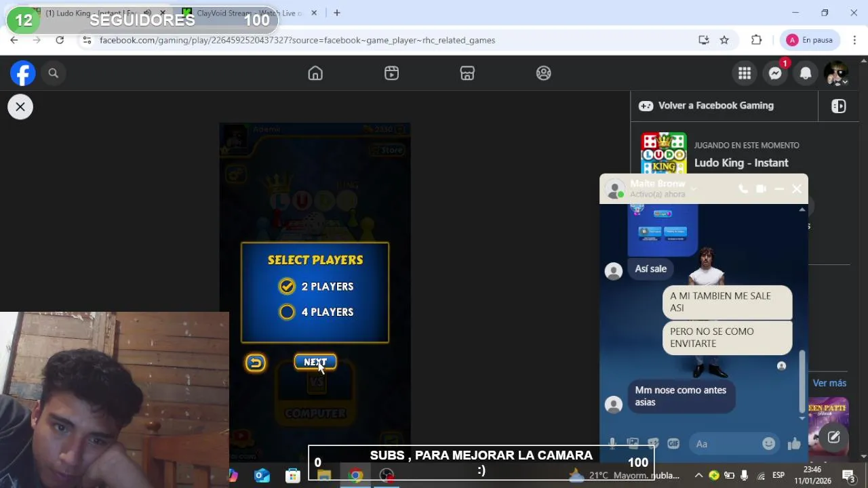
Task: Send a voice clip with microphone icon
Action: [612, 443]
